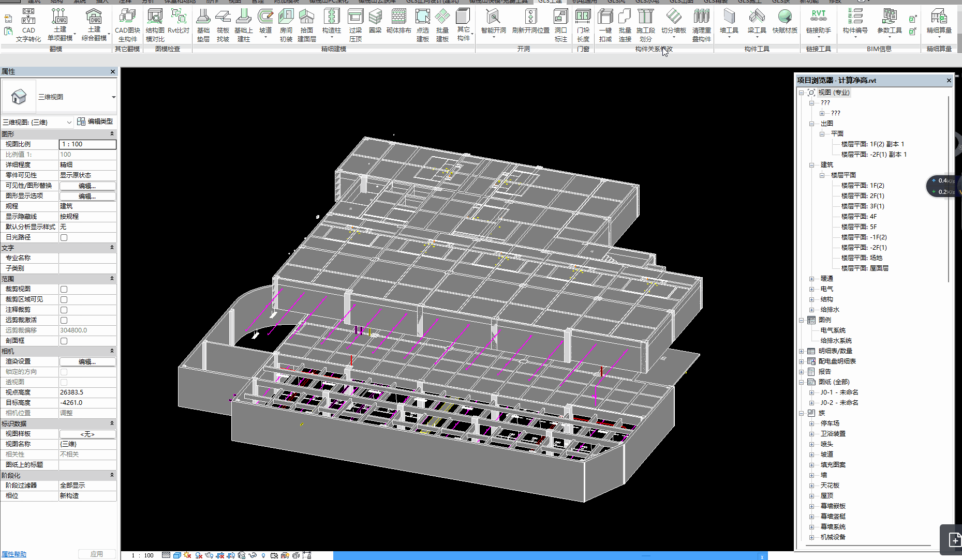
Task: Click the 编辑类型 button
Action: [x=95, y=122]
